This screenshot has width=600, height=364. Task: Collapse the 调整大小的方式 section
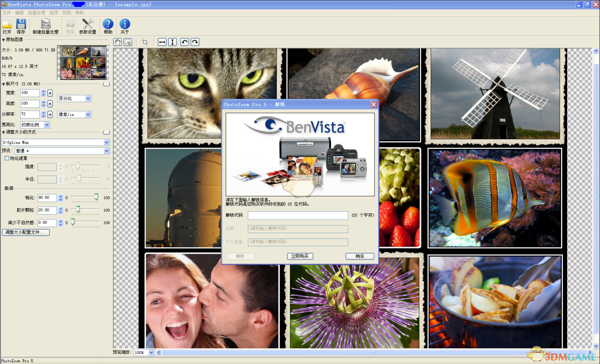pos(3,133)
